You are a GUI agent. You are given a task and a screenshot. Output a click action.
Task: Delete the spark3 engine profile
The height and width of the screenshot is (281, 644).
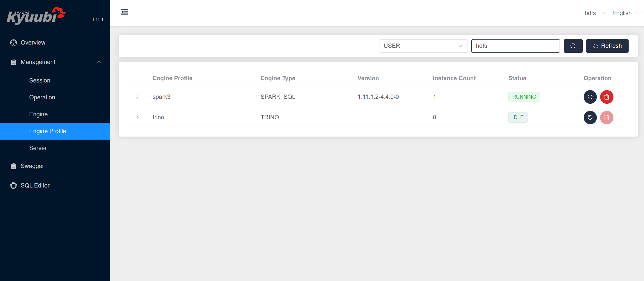pos(607,97)
